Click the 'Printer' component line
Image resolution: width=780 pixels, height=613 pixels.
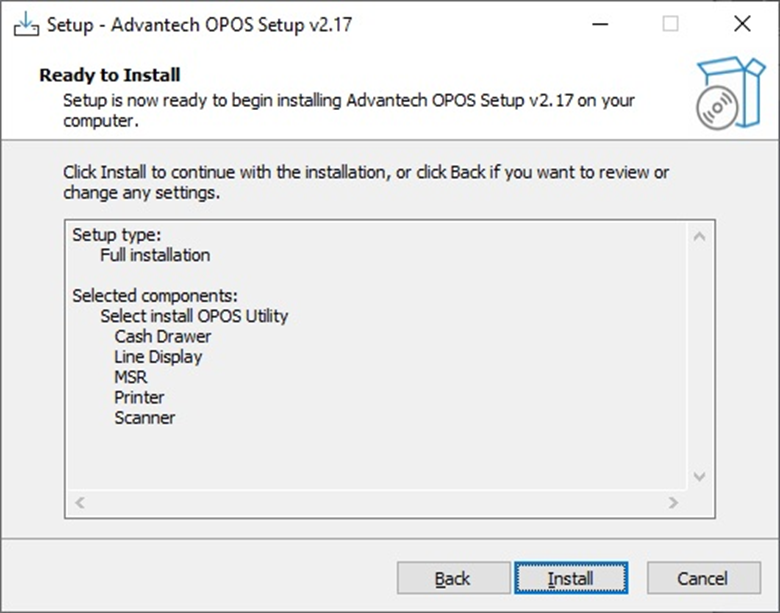pyautogui.click(x=139, y=397)
